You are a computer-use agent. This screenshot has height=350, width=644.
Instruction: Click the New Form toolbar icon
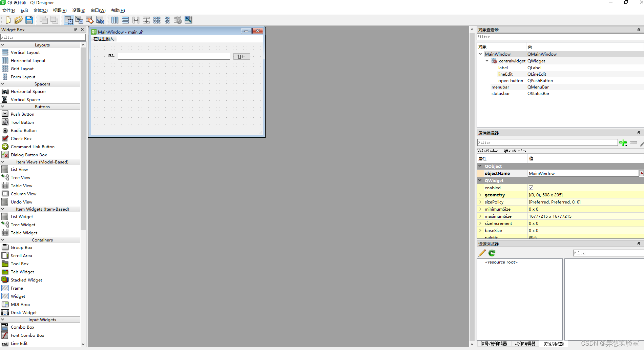tap(7, 20)
